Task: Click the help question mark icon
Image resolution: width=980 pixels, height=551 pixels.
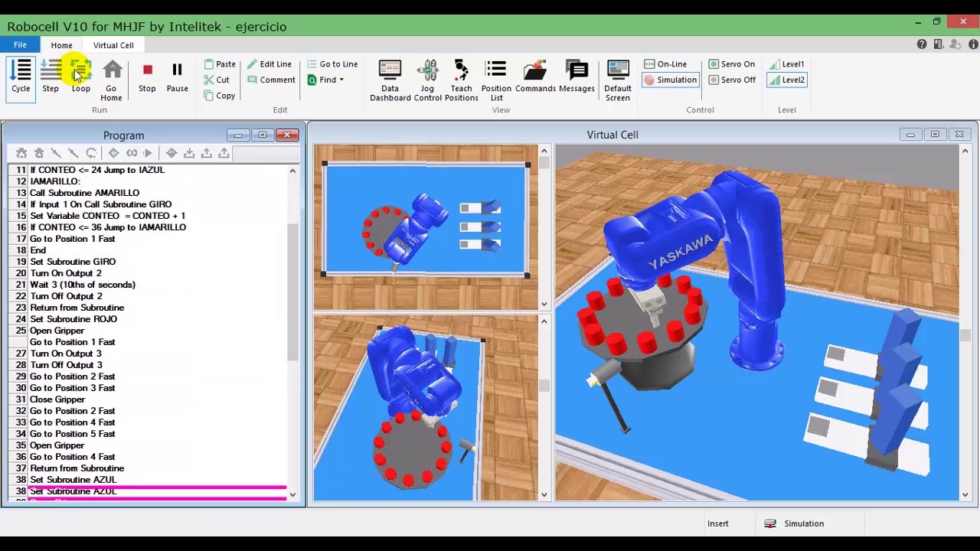Action: tap(922, 44)
